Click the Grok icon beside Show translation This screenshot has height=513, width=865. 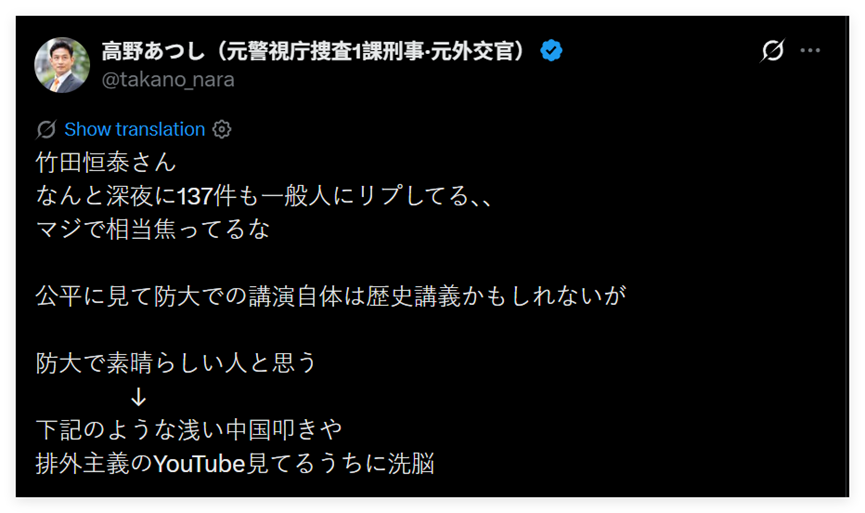46,130
